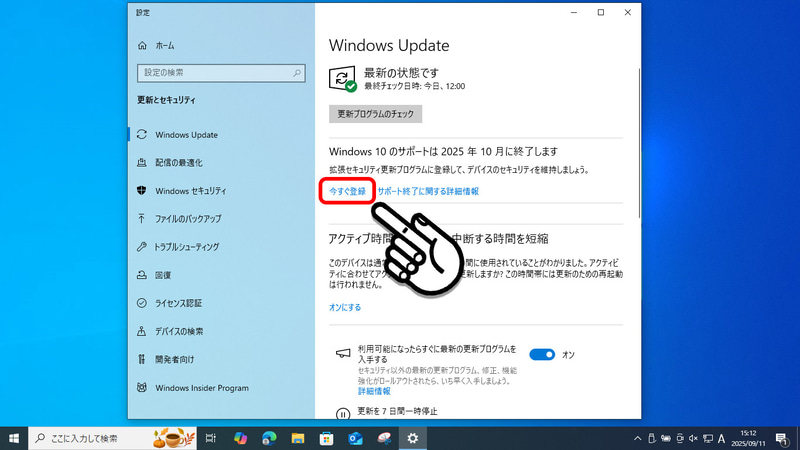The height and width of the screenshot is (450, 800).
Task: Click the IME mode 'A' indicator
Action: [721, 438]
